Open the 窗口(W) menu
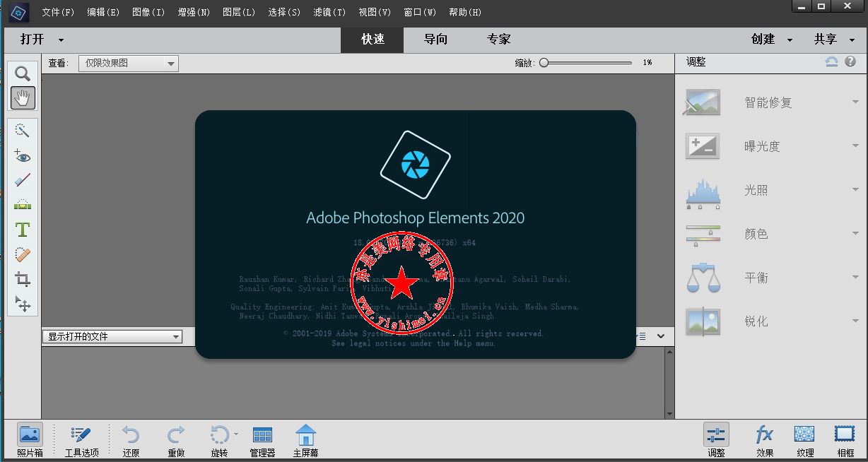The height and width of the screenshot is (462, 868). 420,13
